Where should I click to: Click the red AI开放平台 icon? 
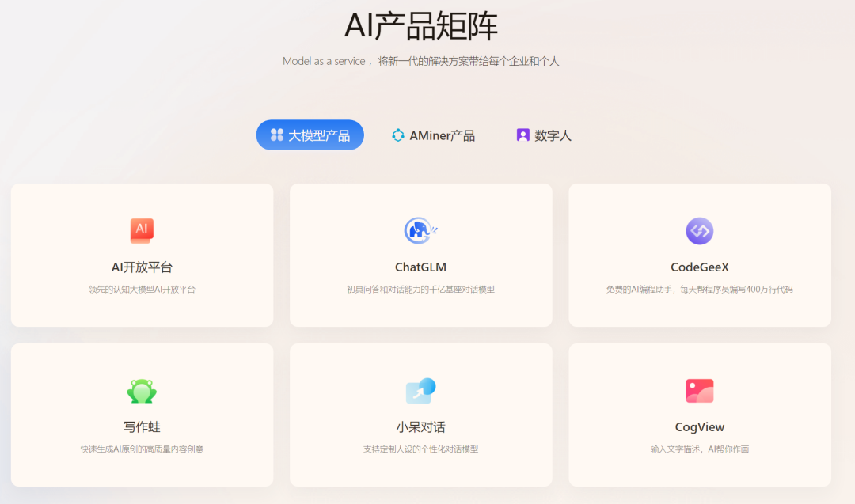coord(142,230)
